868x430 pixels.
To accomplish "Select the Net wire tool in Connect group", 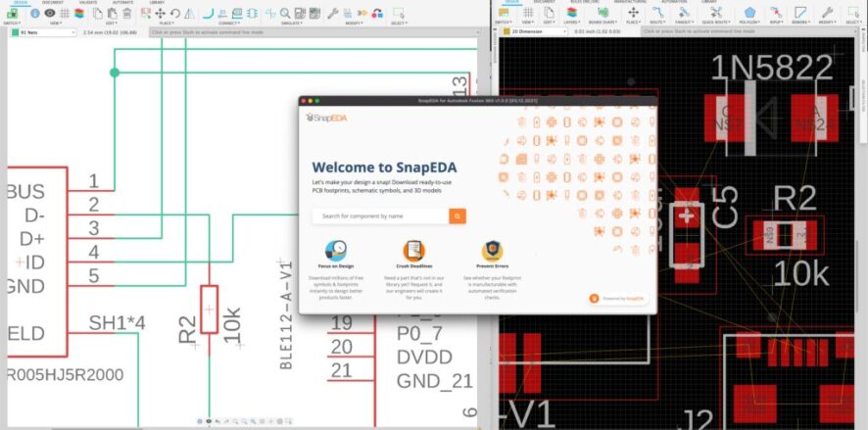I will click(x=208, y=13).
